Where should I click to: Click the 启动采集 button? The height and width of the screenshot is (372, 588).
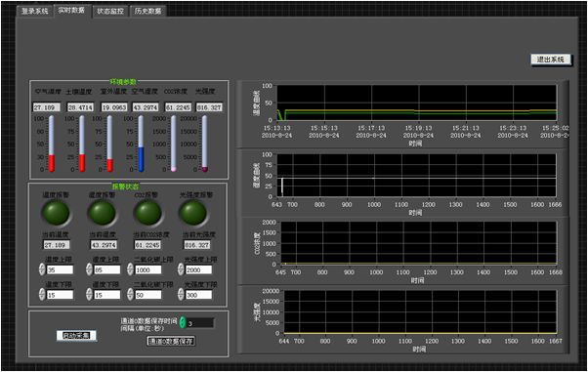76,335
